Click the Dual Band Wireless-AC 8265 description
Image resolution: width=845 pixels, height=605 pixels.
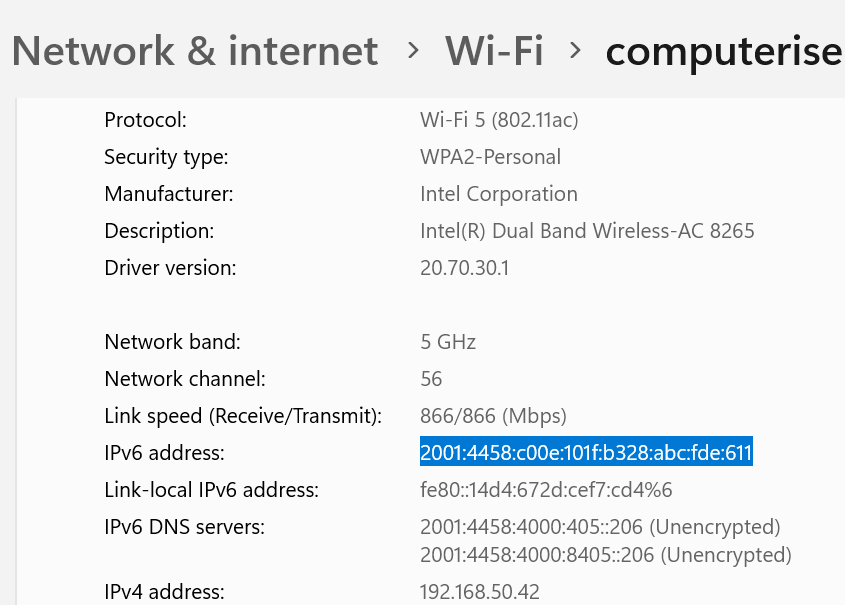587,231
